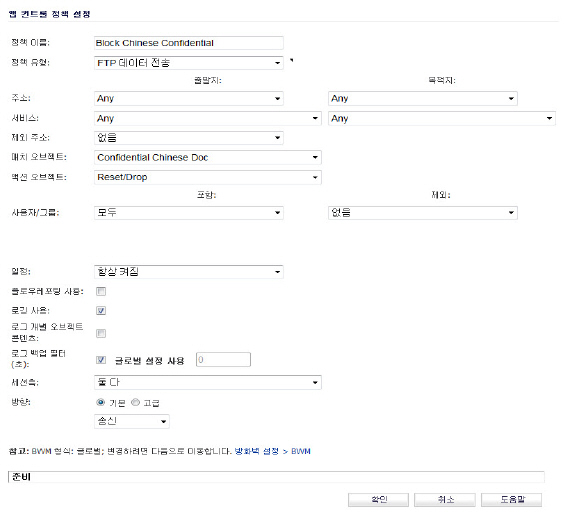Toggle the logging enabled checkbox

[x=101, y=311]
